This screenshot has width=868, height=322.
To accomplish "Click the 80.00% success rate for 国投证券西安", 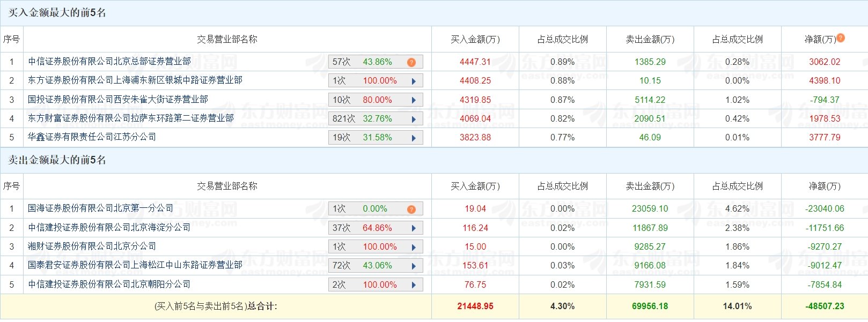I will coord(377,100).
